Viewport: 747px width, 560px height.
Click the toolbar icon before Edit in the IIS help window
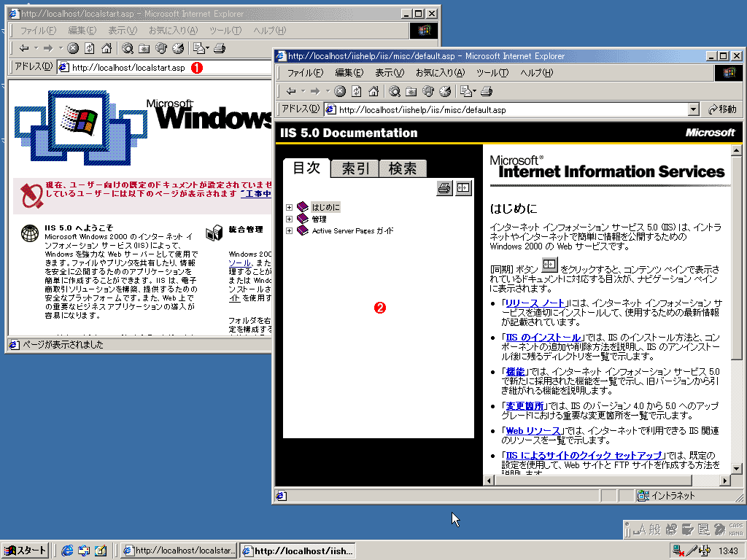444,91
